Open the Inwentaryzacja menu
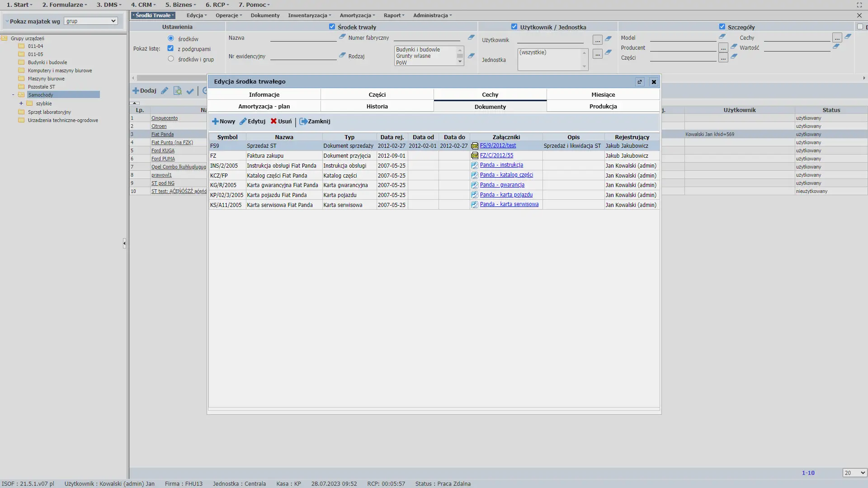Image resolution: width=868 pixels, height=488 pixels. [x=309, y=15]
